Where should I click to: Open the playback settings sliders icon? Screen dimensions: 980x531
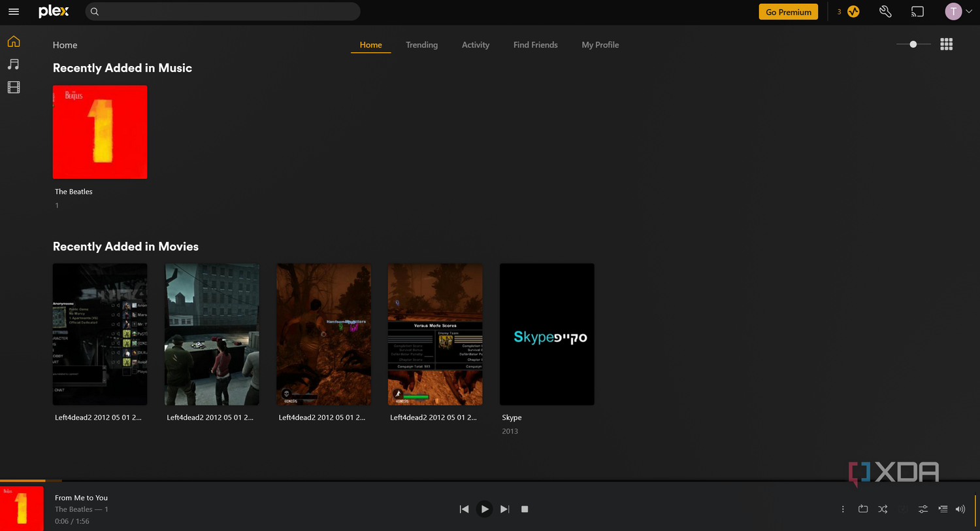pyautogui.click(x=923, y=509)
